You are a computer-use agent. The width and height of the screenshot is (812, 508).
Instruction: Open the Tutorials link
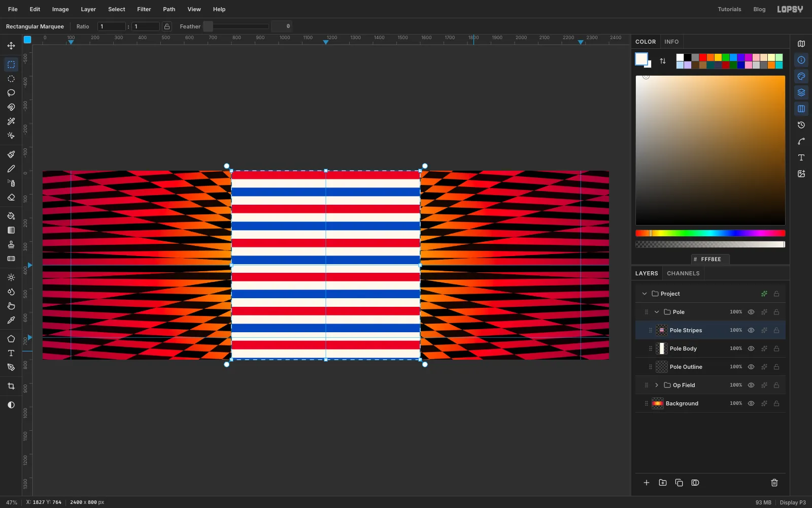(x=729, y=9)
